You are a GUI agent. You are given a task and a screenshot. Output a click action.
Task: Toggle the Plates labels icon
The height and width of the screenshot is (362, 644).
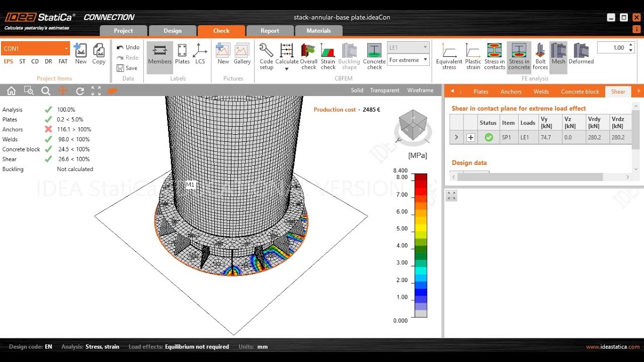tap(182, 54)
